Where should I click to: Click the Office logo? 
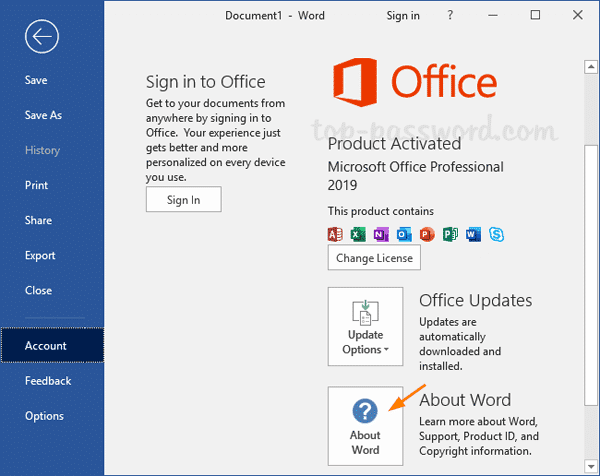(415, 82)
